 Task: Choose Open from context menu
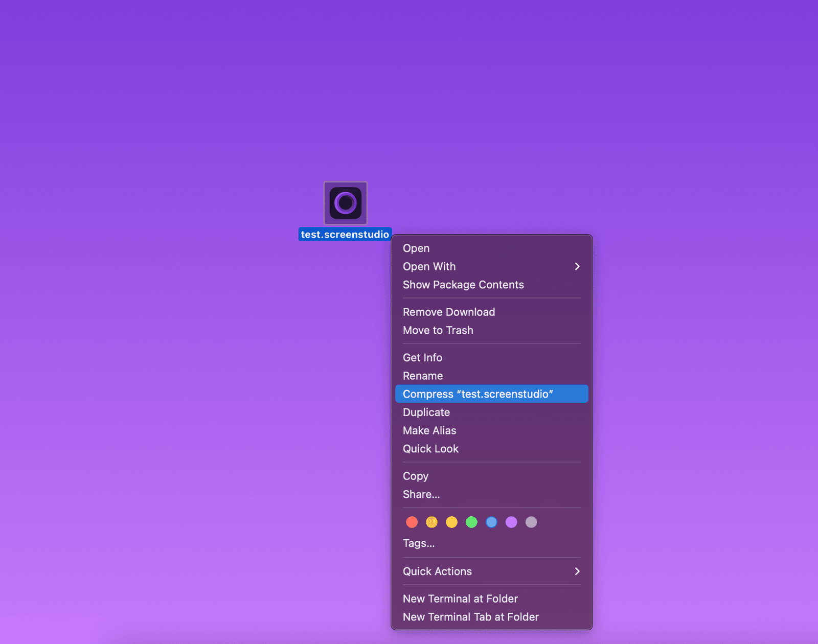[x=416, y=248]
